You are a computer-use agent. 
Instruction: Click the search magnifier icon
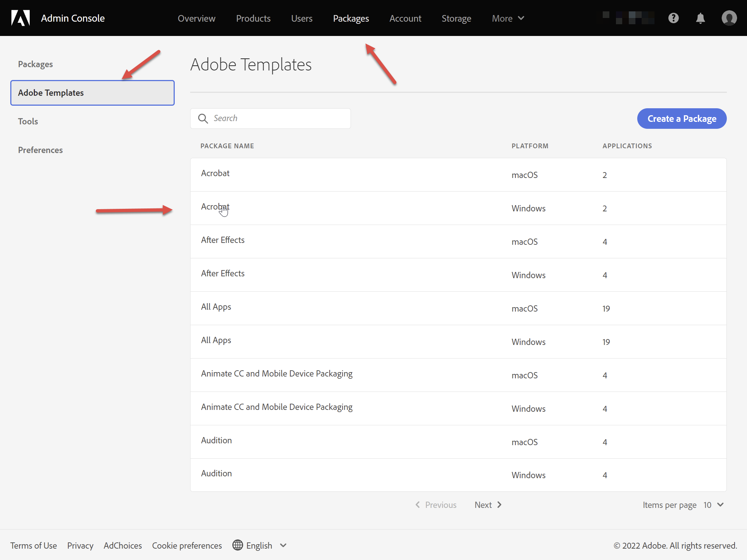click(203, 118)
